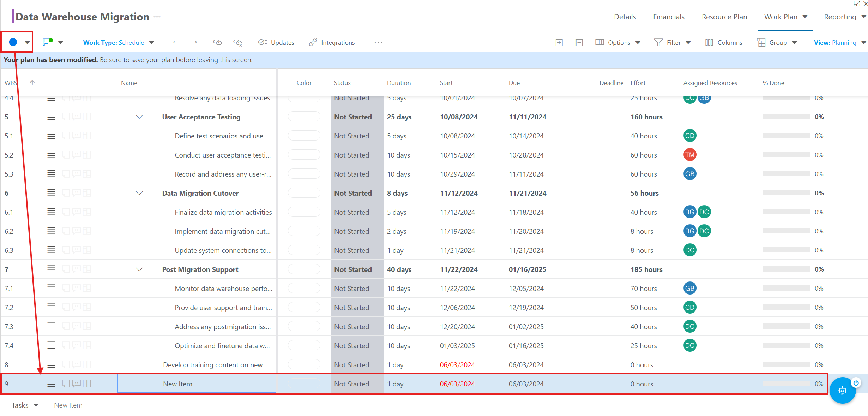
Task: Select the Develop training content row name
Action: point(216,365)
